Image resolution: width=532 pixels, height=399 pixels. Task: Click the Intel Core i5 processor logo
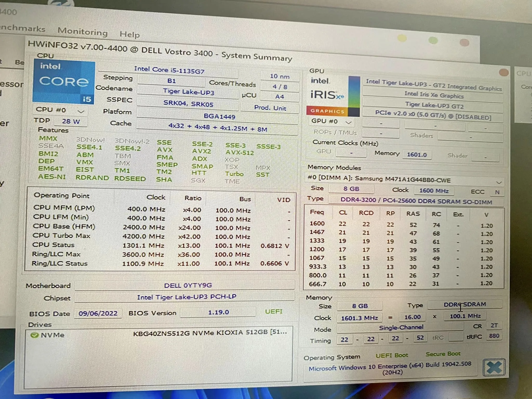coord(64,82)
